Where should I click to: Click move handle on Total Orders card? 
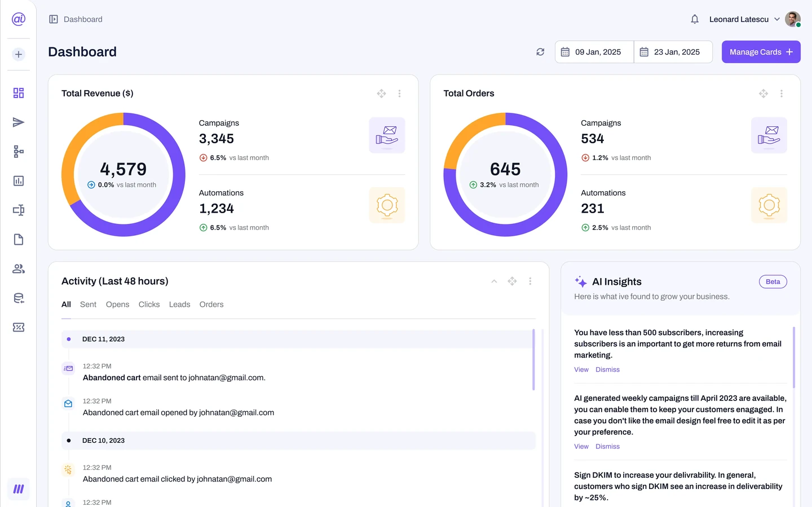pyautogui.click(x=764, y=94)
